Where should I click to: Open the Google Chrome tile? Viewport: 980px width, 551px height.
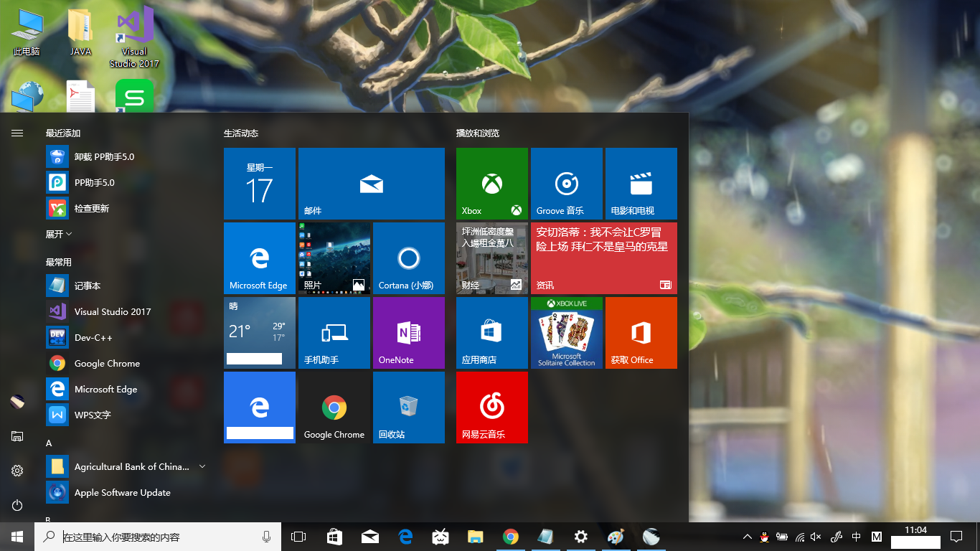click(x=334, y=408)
